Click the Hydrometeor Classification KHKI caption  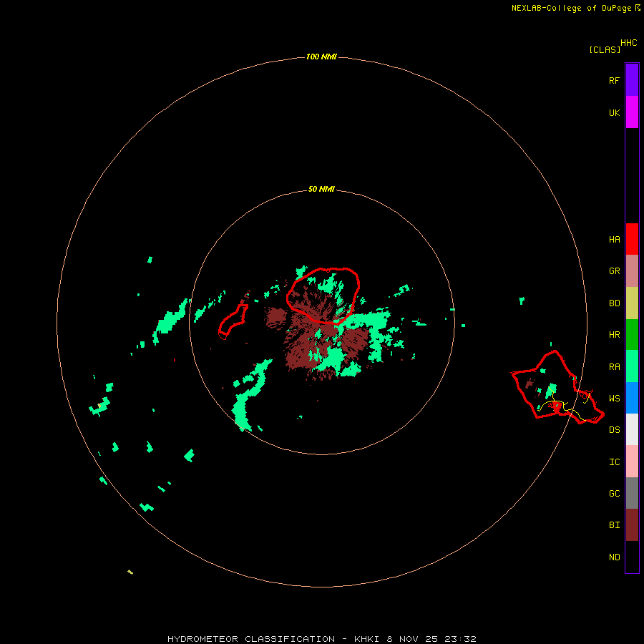coord(321,639)
